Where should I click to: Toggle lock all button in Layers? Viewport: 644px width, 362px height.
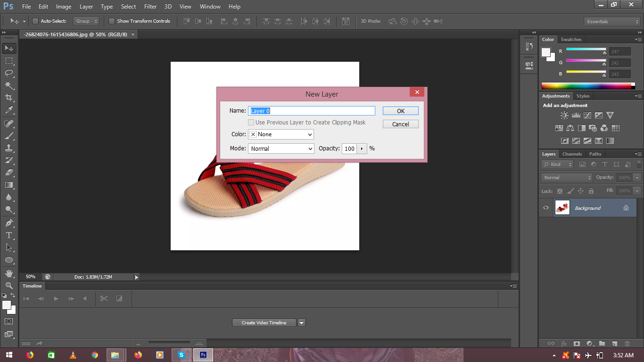591,191
